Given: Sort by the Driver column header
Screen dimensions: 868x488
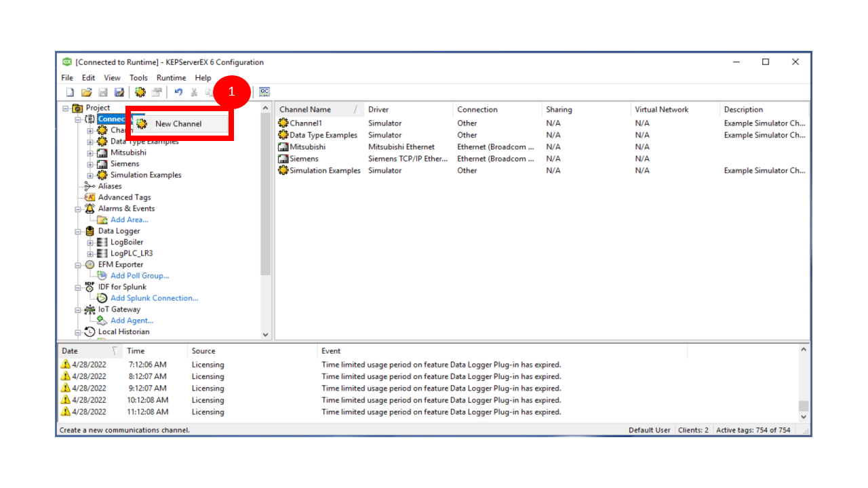Looking at the screenshot, I should (x=408, y=109).
